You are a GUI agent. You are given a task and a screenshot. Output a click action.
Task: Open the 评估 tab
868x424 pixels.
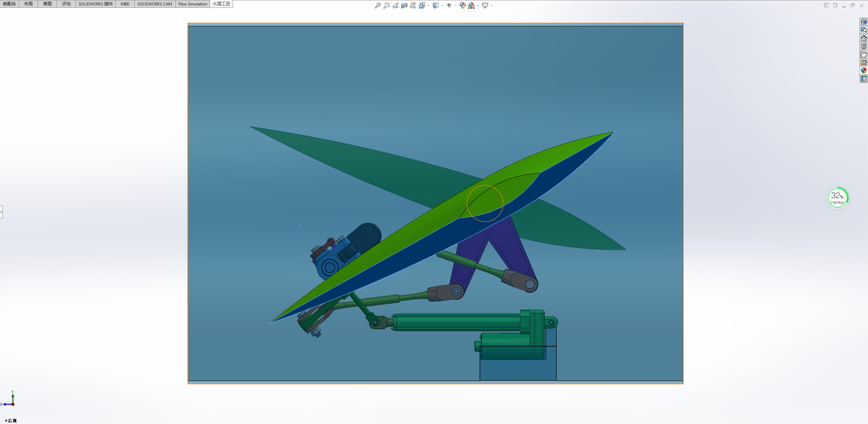tap(66, 4)
